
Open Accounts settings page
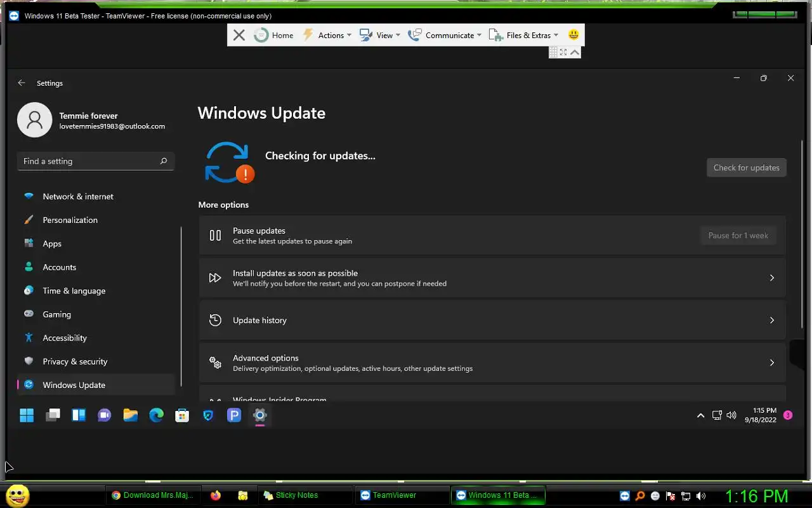pyautogui.click(x=96, y=267)
